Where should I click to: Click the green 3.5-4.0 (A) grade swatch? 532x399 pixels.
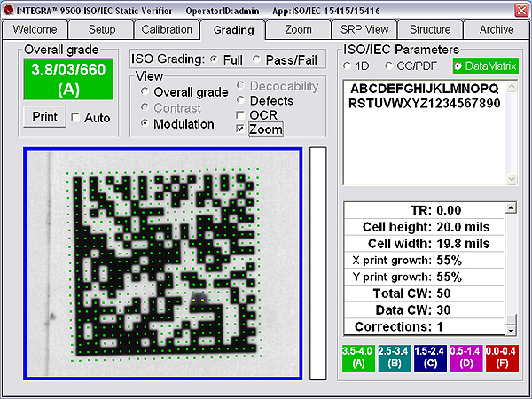point(358,356)
